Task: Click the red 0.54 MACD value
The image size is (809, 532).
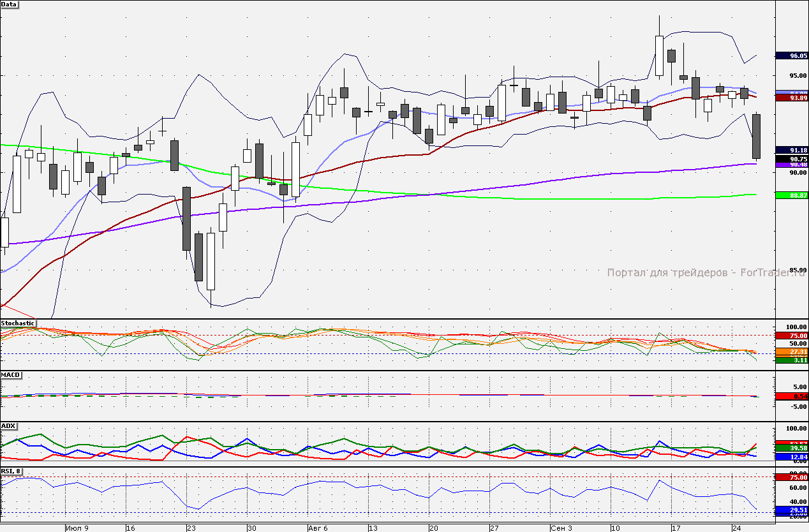Action: [792, 396]
